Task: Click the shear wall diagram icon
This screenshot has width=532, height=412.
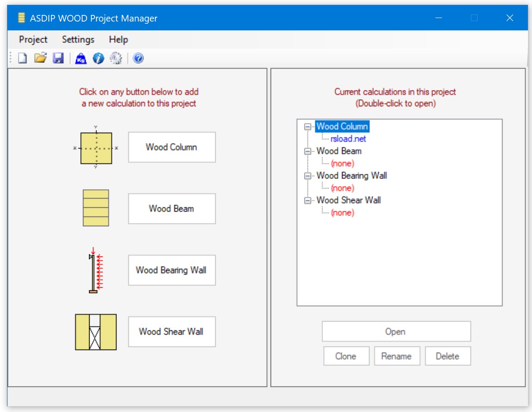Action: click(96, 332)
